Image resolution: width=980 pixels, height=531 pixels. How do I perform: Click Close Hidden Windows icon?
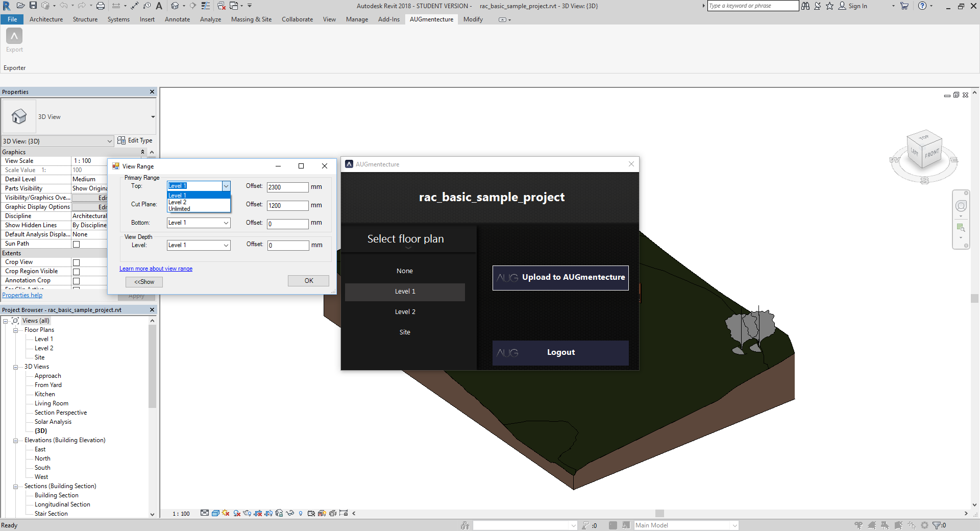(x=222, y=6)
